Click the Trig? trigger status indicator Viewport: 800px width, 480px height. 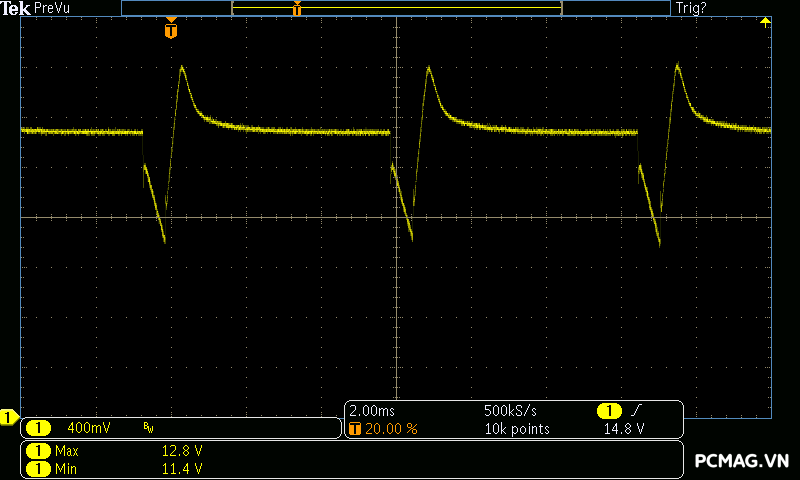tap(691, 8)
